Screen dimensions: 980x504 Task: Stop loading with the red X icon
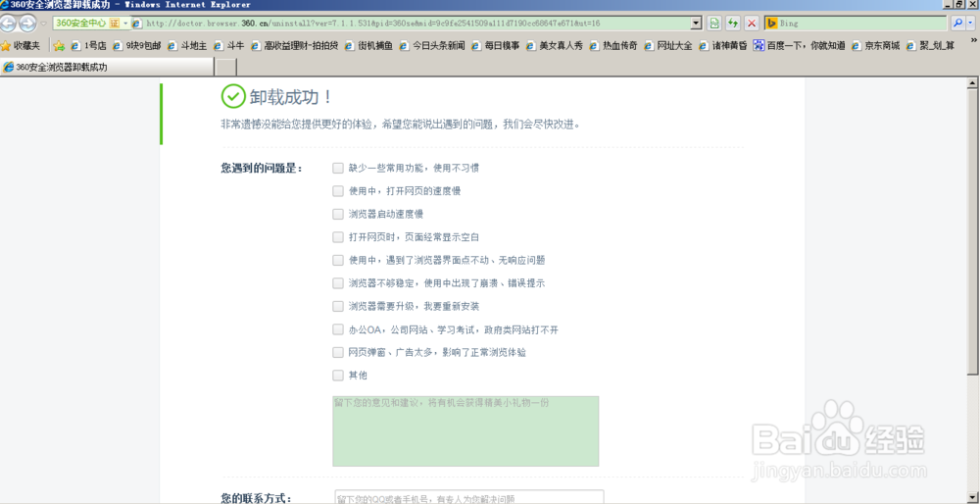[x=752, y=24]
